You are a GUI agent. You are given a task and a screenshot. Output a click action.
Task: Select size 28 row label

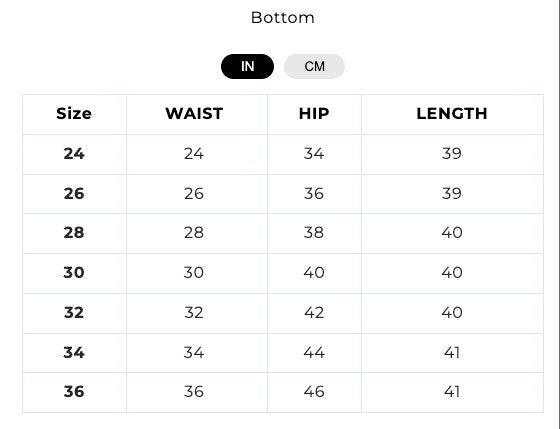pos(74,233)
